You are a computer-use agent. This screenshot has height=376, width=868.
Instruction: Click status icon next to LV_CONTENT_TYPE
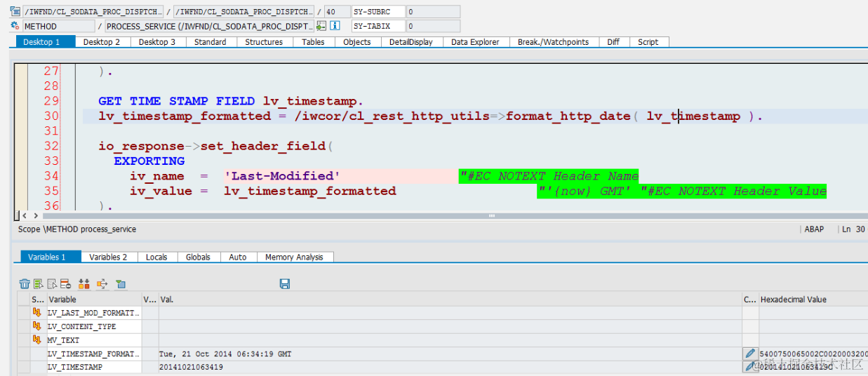(37, 326)
